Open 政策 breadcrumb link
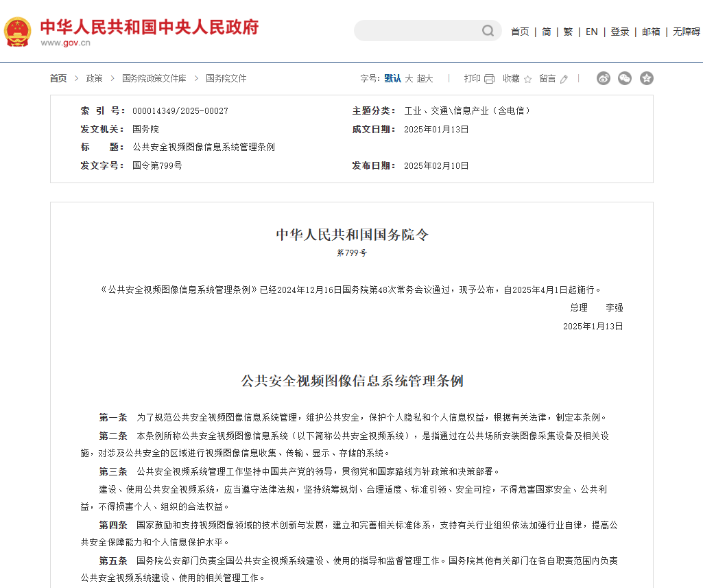 [94, 78]
